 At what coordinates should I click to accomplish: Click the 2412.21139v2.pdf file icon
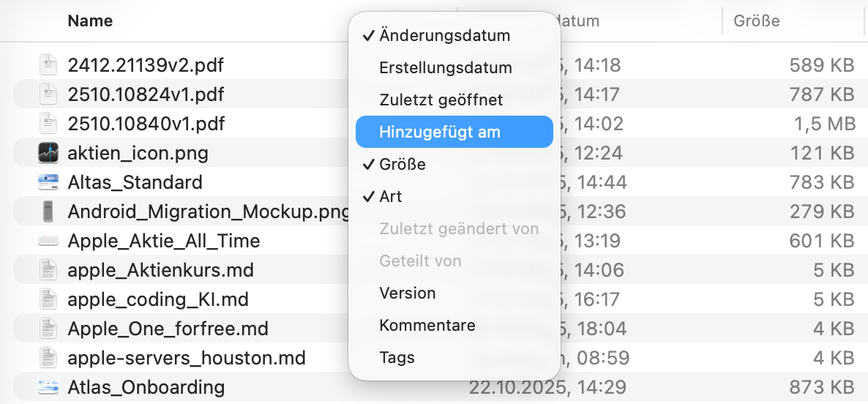click(x=48, y=65)
